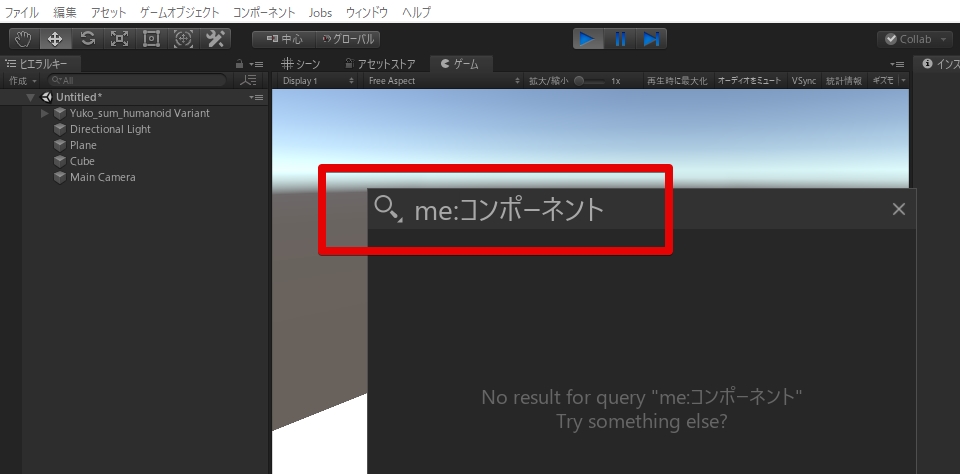Viewport: 960px width, 474px height.
Task: Close the quick search window
Action: pyautogui.click(x=898, y=209)
